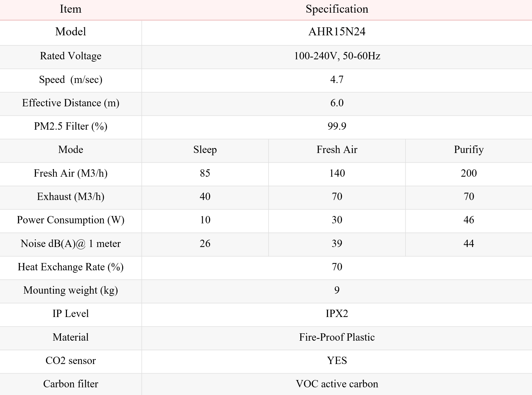Click the Power Consumption (W) label
The height and width of the screenshot is (395, 532).
coord(71,220)
